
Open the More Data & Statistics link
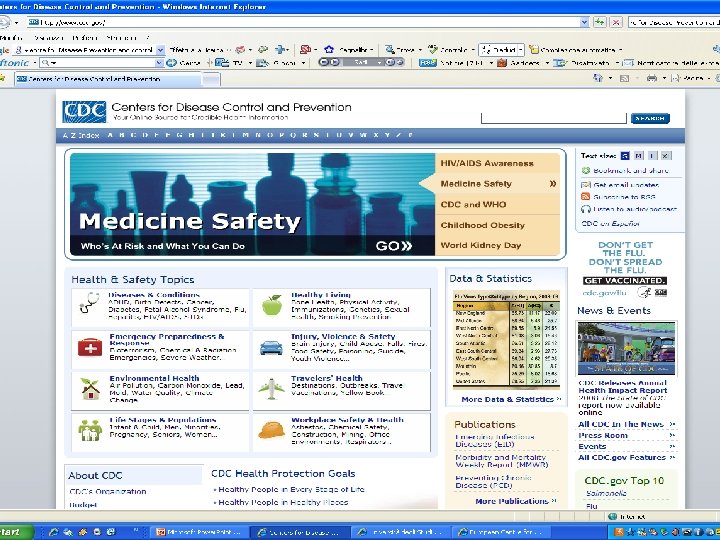pos(511,399)
